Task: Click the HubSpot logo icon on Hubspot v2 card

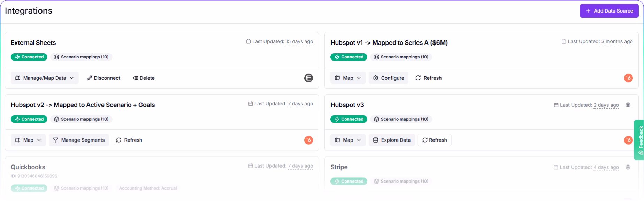Action: pos(308,140)
